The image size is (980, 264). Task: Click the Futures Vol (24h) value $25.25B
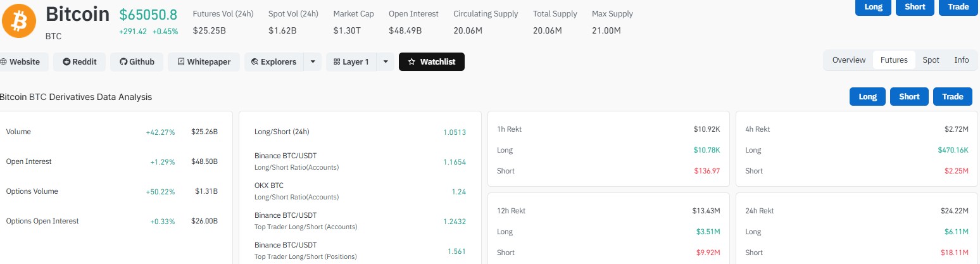[x=210, y=30]
